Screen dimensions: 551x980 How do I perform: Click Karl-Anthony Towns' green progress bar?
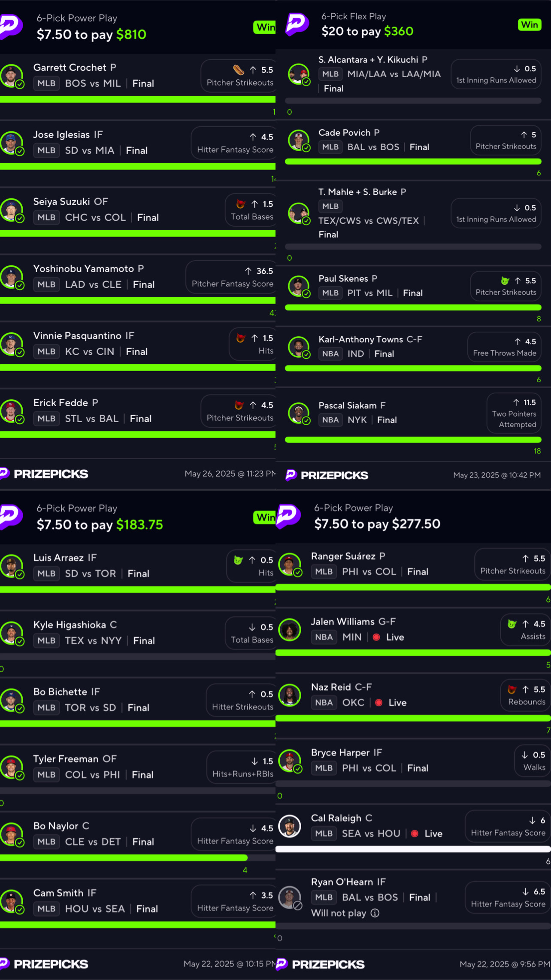point(413,368)
